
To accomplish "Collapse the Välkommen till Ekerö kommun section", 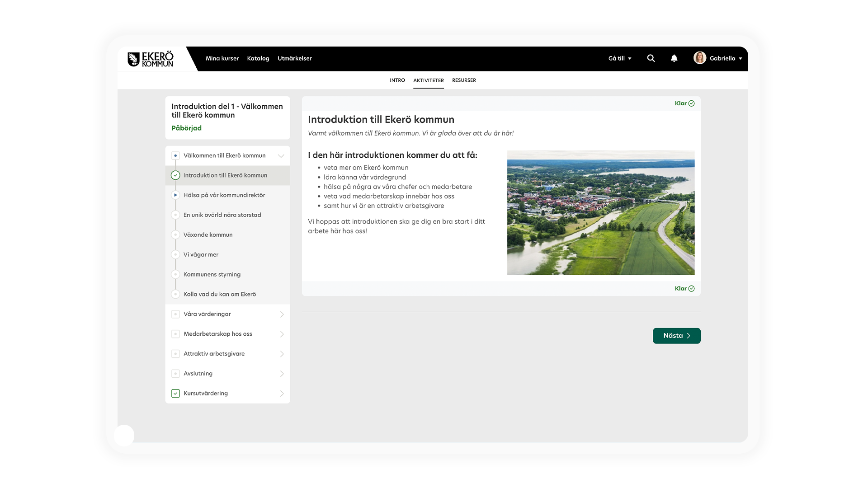I will click(x=281, y=156).
